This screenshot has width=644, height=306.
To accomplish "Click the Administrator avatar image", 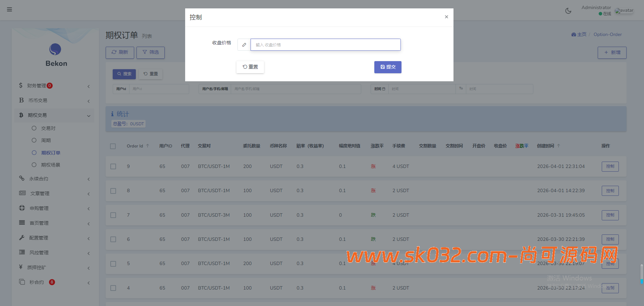I will pos(624,10).
